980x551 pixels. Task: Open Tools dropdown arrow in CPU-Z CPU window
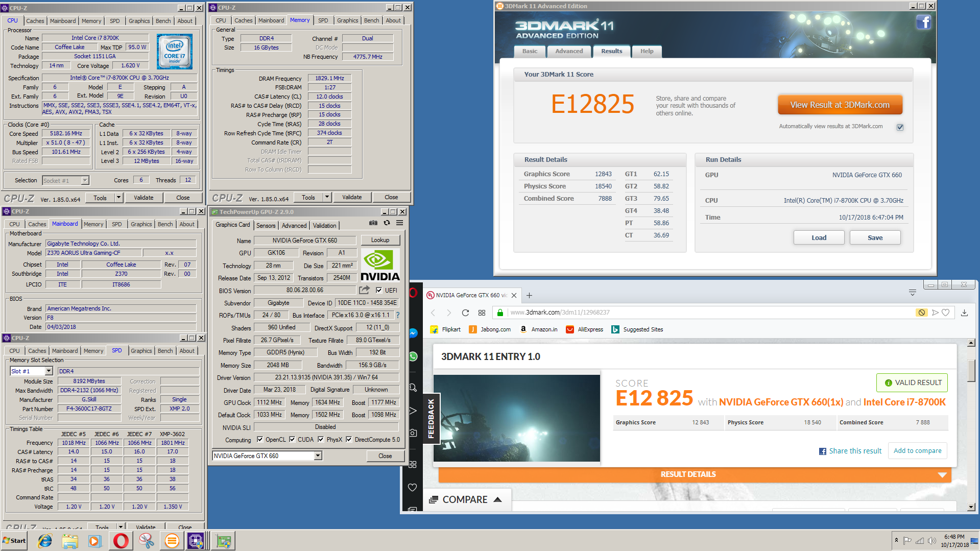pos(118,198)
